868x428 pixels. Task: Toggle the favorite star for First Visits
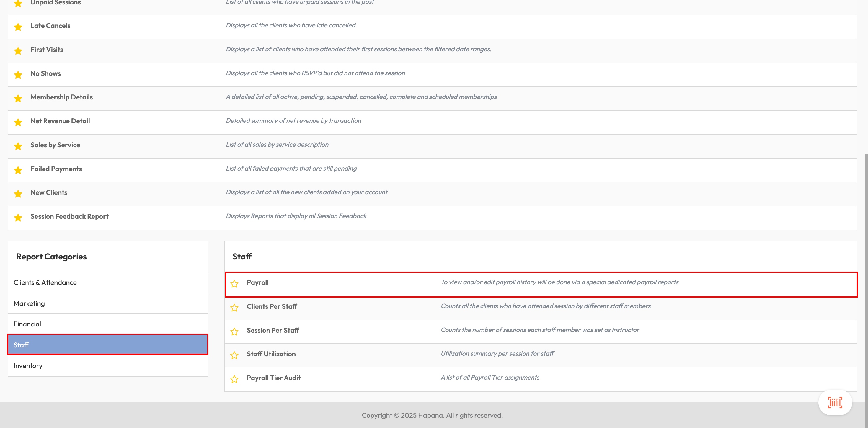[18, 50]
